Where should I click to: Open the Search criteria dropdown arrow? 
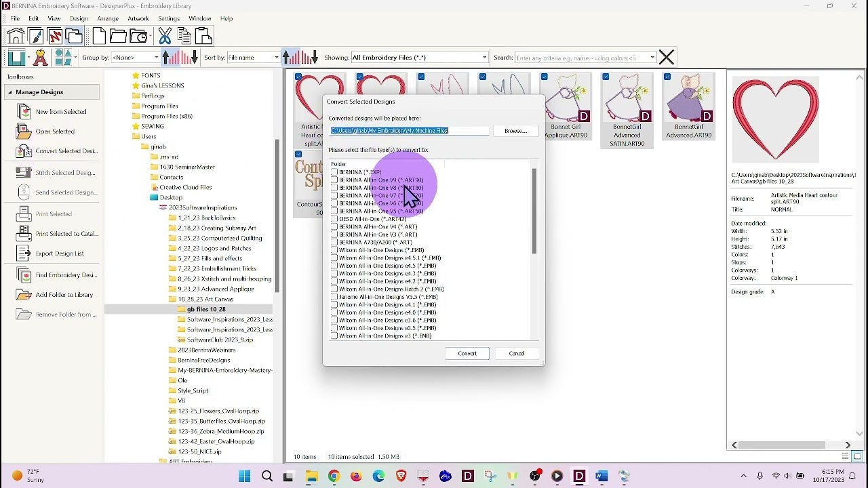point(652,58)
